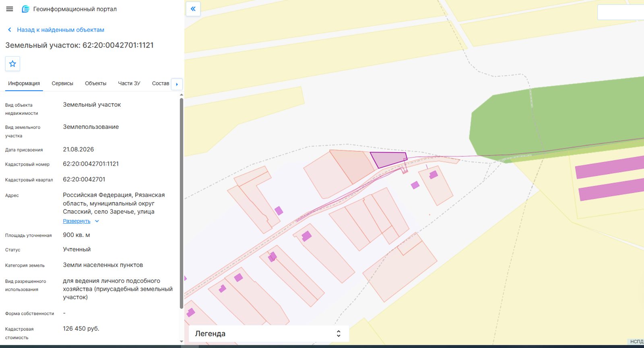Go back via Назад к найденным объектам
Screen dimensions: 644x348
[60, 30]
